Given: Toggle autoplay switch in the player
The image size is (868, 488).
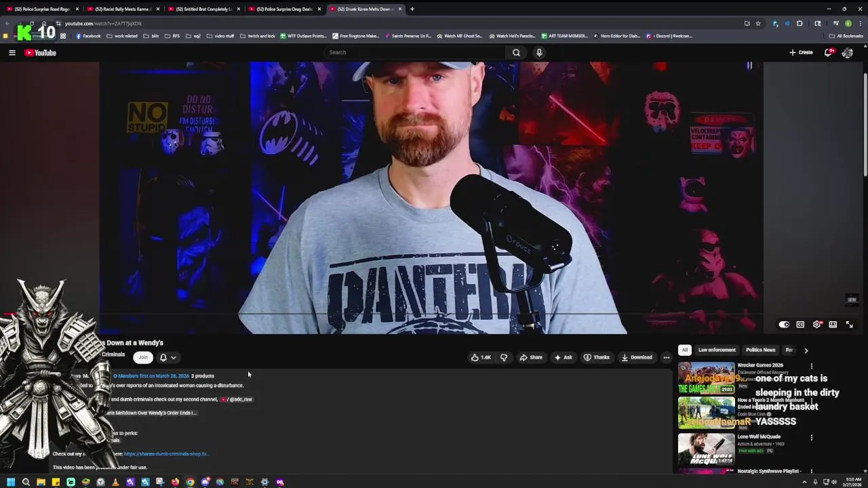Looking at the screenshot, I should (x=784, y=325).
